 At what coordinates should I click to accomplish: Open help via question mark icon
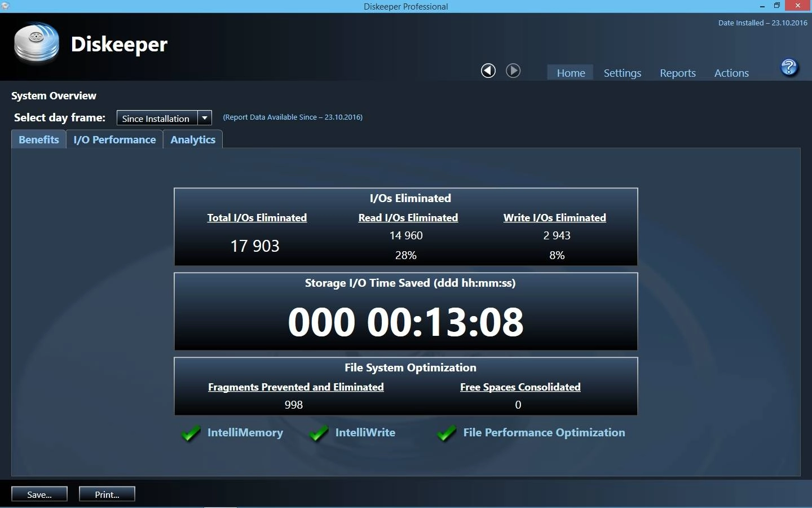789,68
